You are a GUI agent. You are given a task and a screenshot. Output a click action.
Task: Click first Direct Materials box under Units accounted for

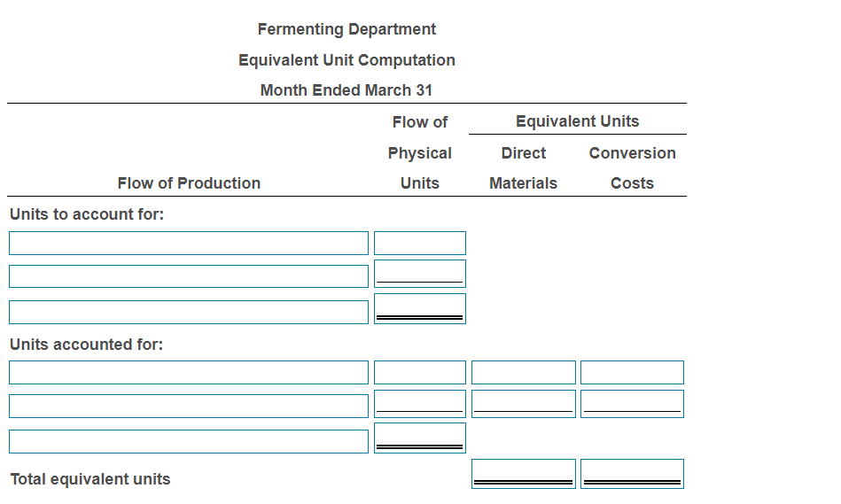tap(524, 372)
